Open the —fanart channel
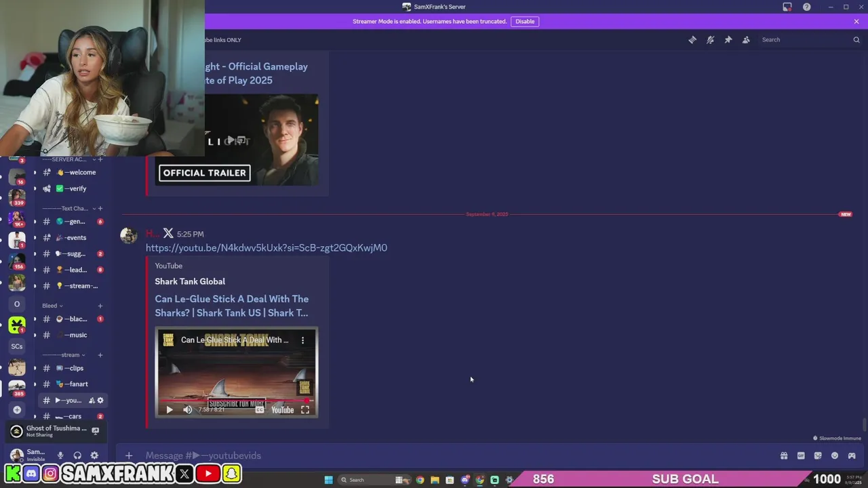868x488 pixels. click(x=72, y=384)
